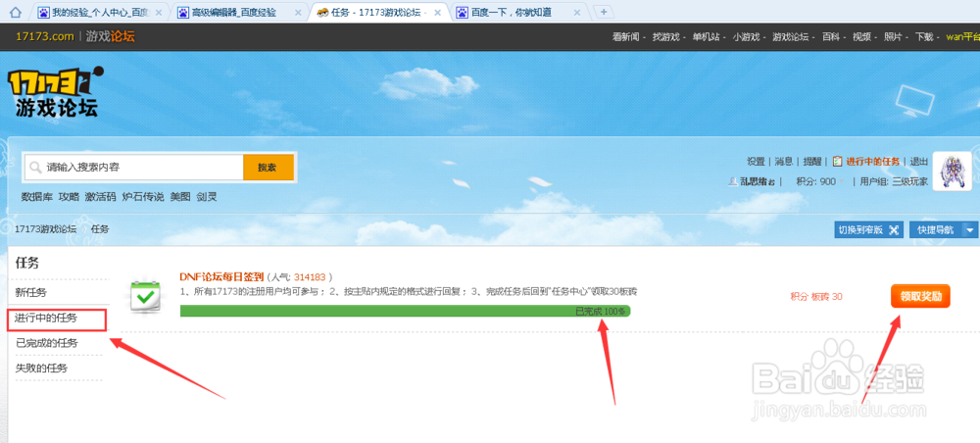Switch to the 百度一下，你就知道 tab
Viewport: 980px width, 443px height.
coord(518,13)
